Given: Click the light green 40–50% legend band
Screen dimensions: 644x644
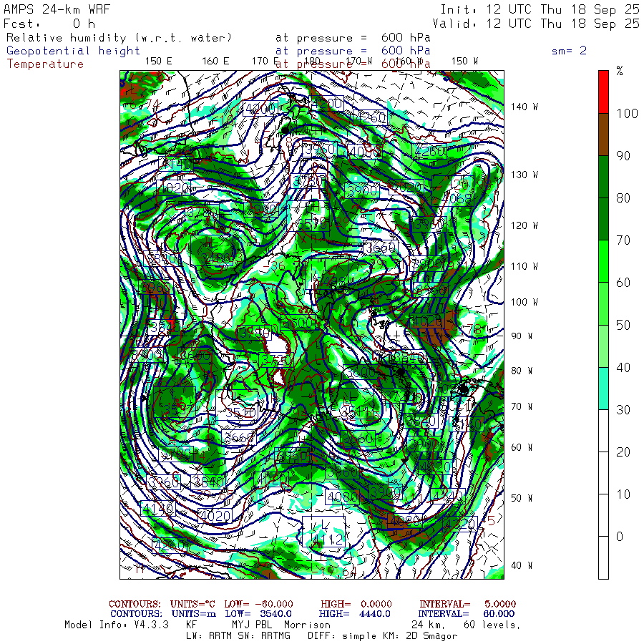Looking at the screenshot, I should (x=603, y=346).
